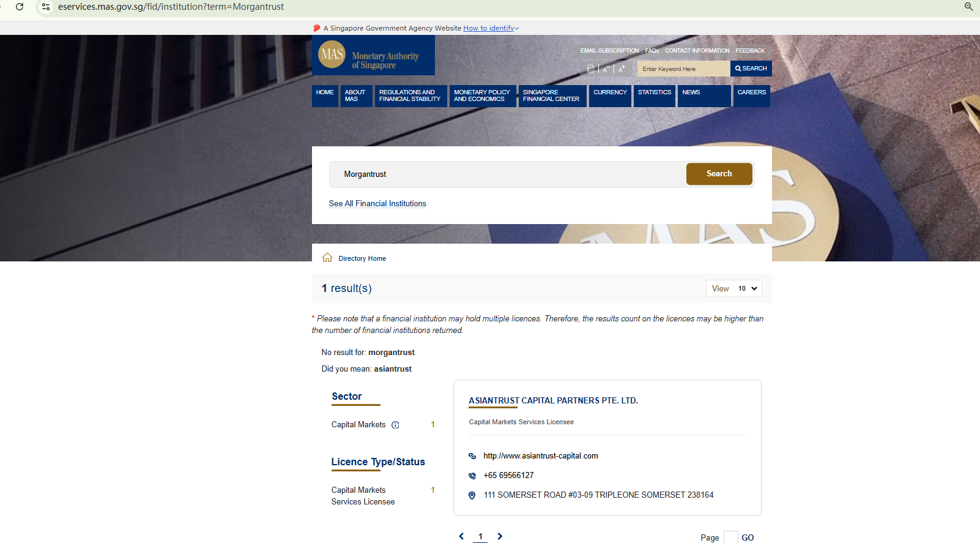Click the Page number input box
The height and width of the screenshot is (543, 980).
click(730, 537)
